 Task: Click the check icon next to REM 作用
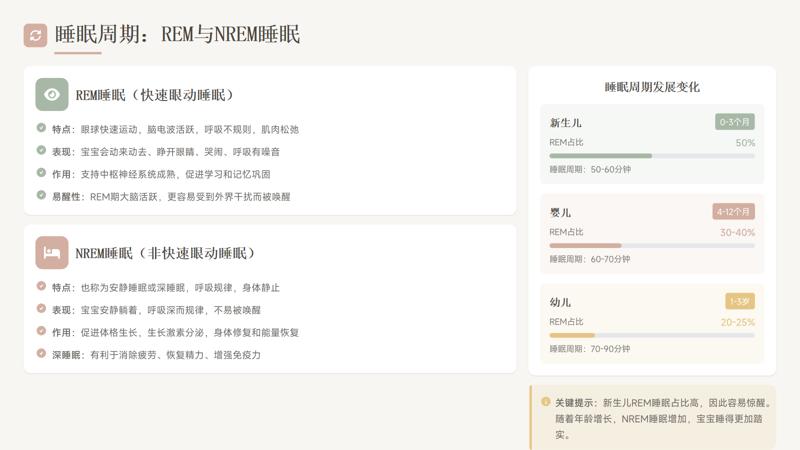[x=41, y=173]
